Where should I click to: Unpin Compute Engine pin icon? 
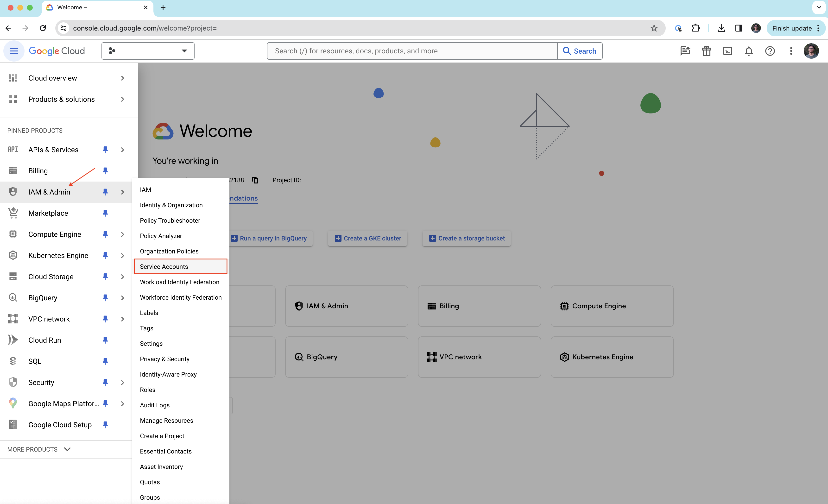(105, 234)
